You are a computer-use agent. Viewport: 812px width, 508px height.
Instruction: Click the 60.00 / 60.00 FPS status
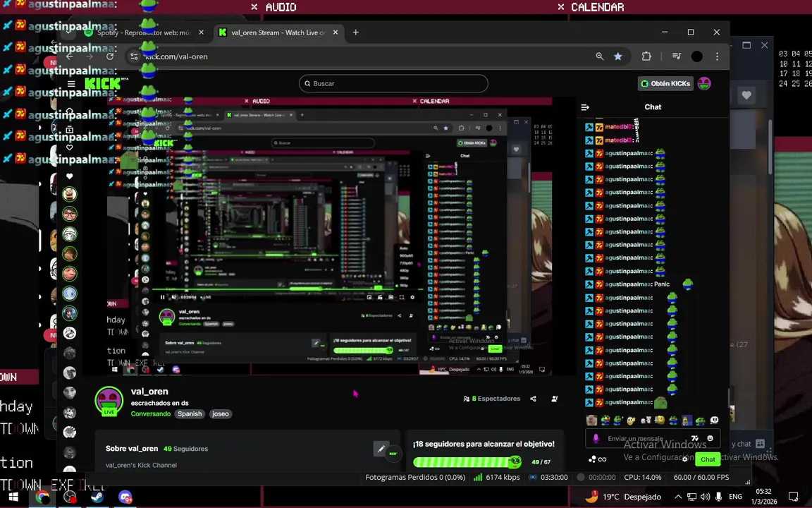pyautogui.click(x=701, y=478)
